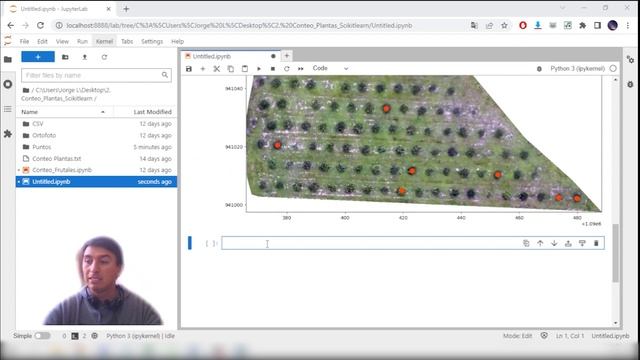Cut the selected cell with scissors icon
640x360 pixels.
[x=217, y=69]
